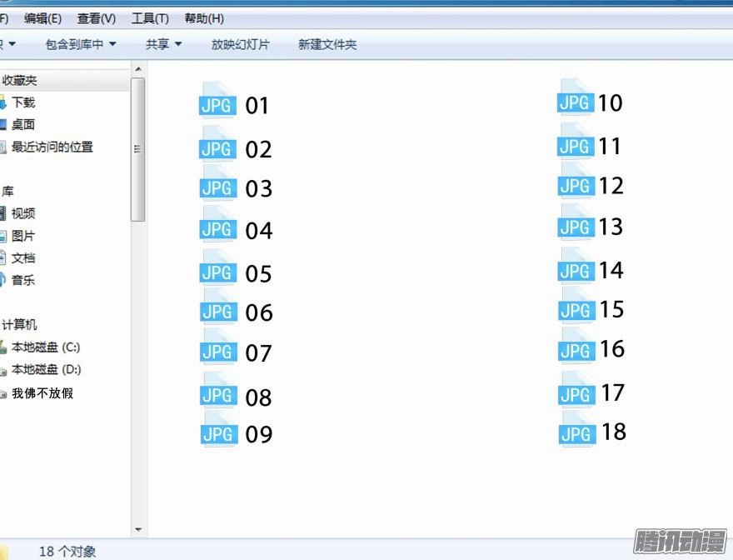
Task: Select the JPG file 09
Action: (239, 433)
